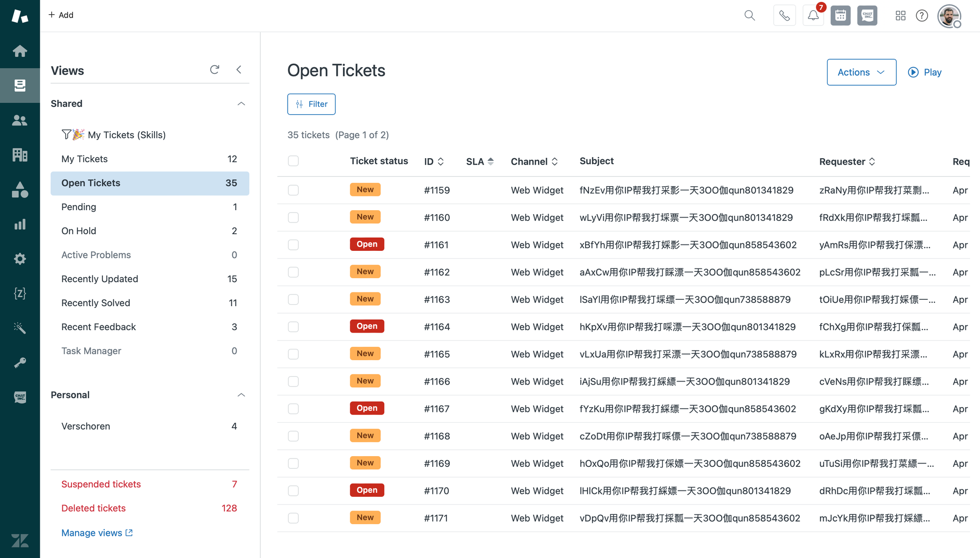
Task: Tick checkbox for ticket #1170
Action: pyautogui.click(x=293, y=491)
